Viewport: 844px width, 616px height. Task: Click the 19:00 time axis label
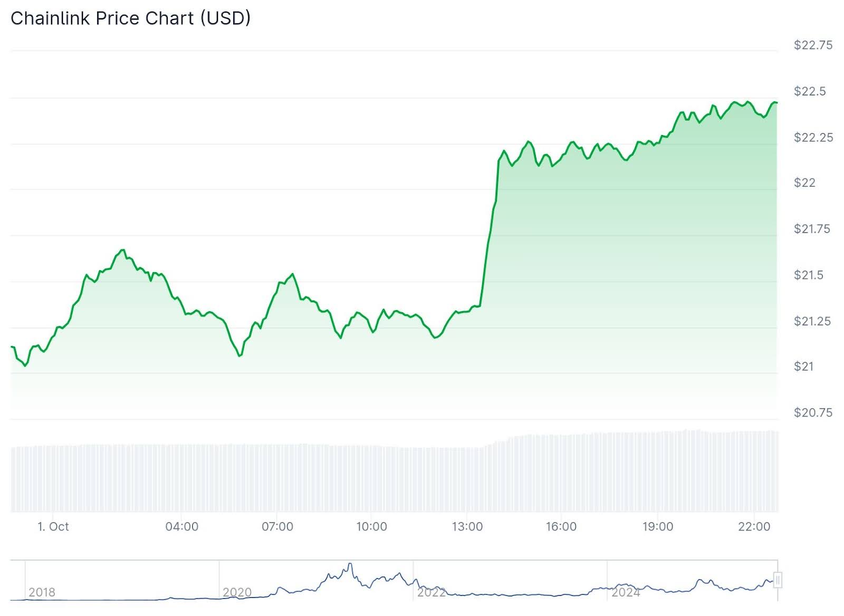click(658, 526)
